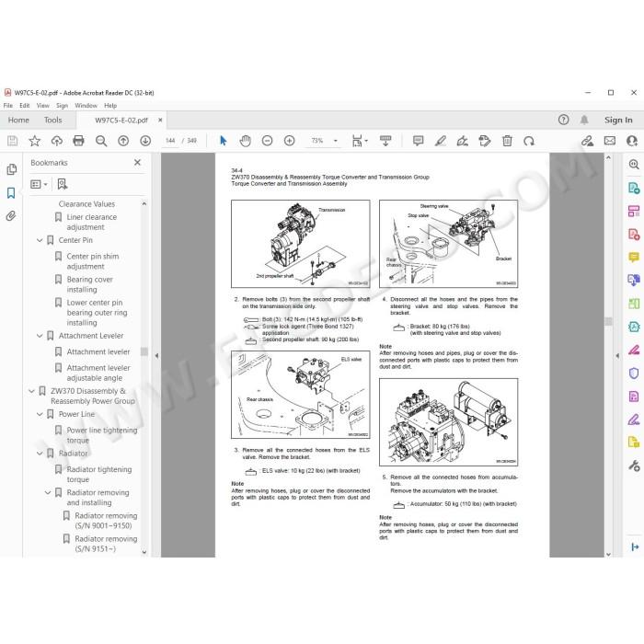
Task: Open notifications bell
Action: coord(584,120)
